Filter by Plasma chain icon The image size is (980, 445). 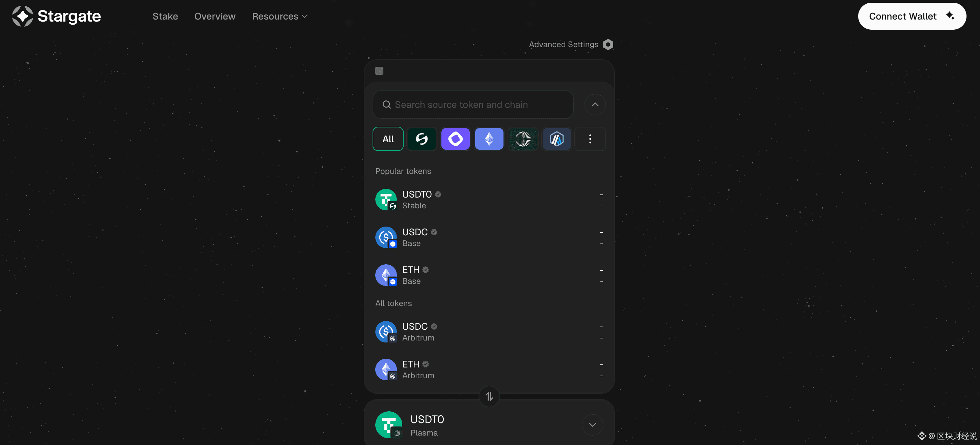(x=523, y=139)
